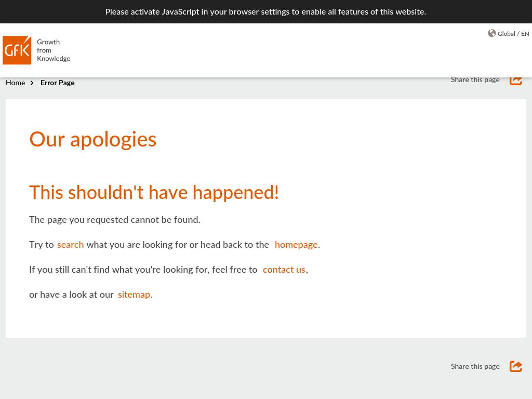532x399 pixels.
Task: Select the Error Page breadcrumb item
Action: pyautogui.click(x=57, y=83)
